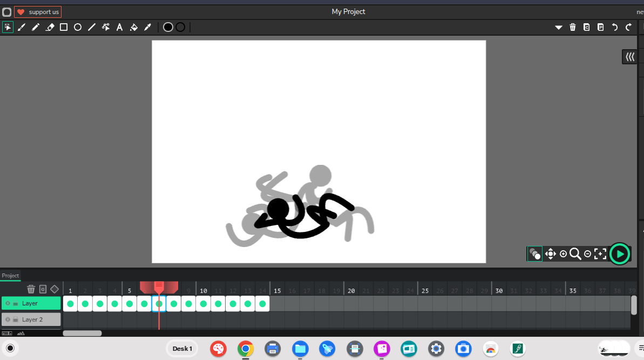This screenshot has height=360, width=644.
Task: Toggle onion skinning button on canvas
Action: [x=535, y=254]
